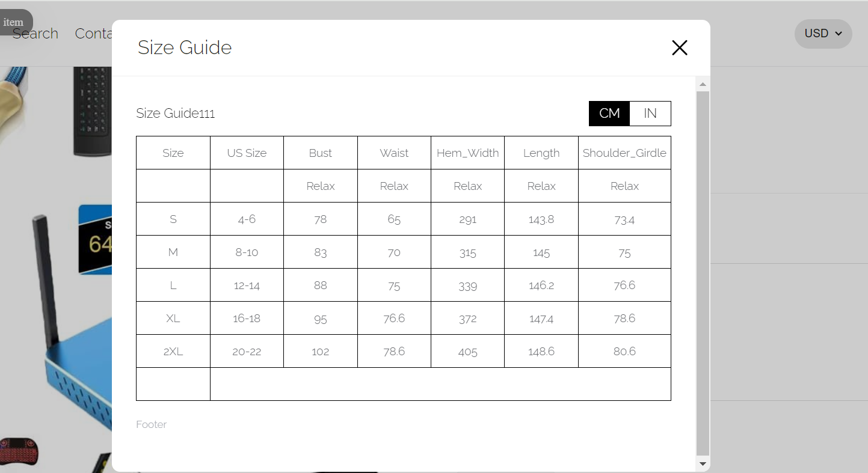
Task: Close the Size Guide dialog
Action: (679, 47)
